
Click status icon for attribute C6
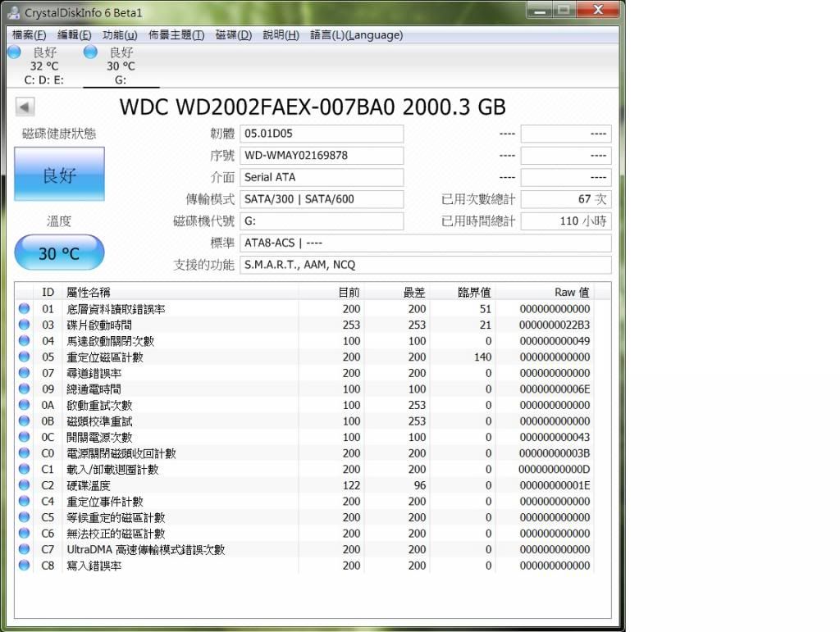click(24, 534)
